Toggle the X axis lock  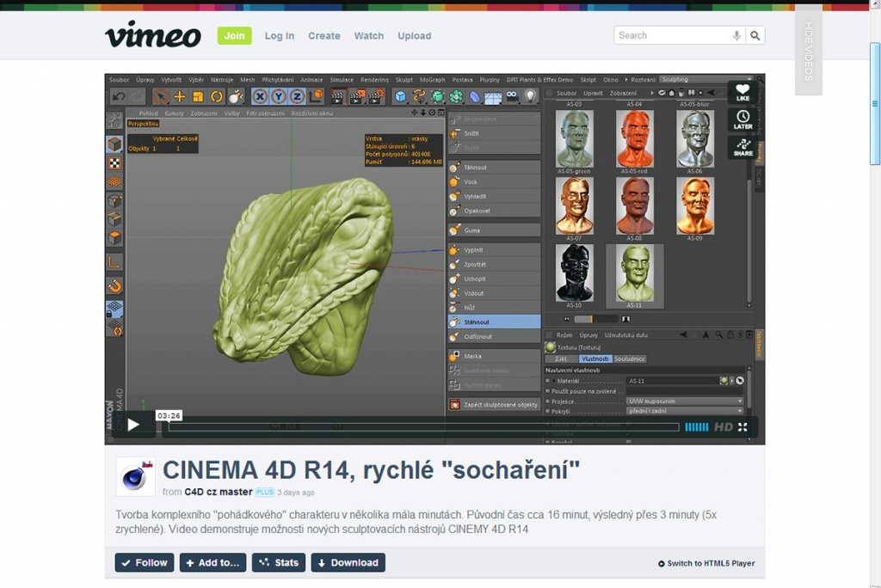[260, 96]
